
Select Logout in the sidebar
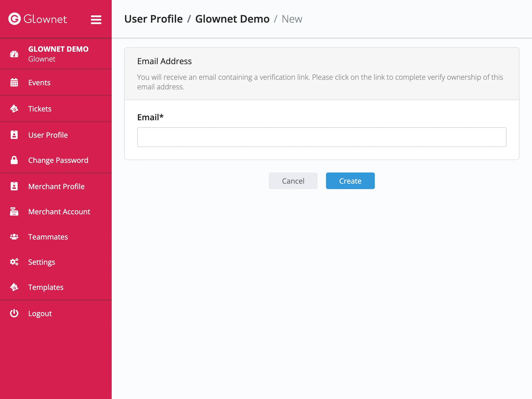(56, 314)
